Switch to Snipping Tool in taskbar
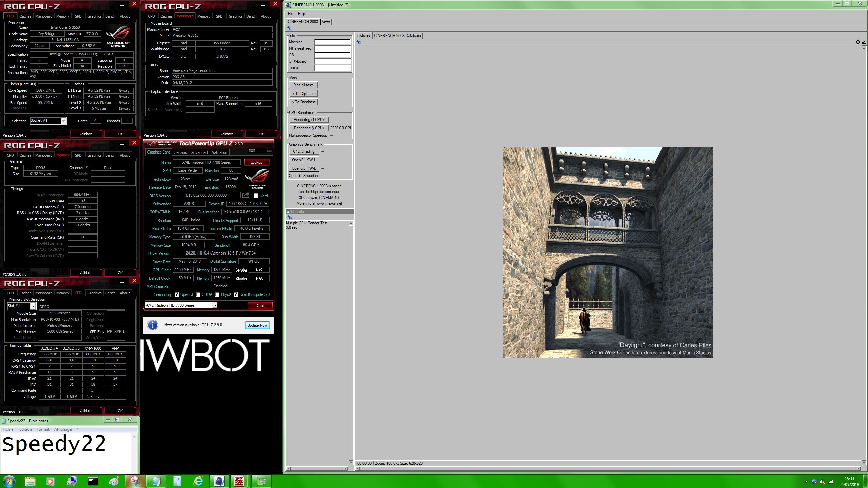Image resolution: width=868 pixels, height=488 pixels. (x=135, y=481)
